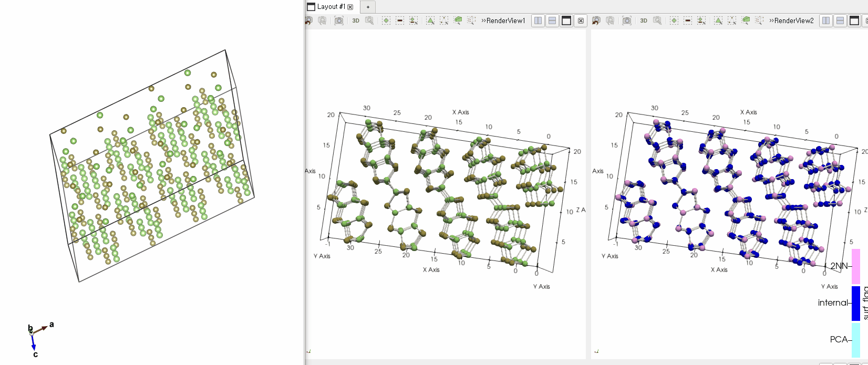Expand more tools chevron beside RenderView2

771,20
